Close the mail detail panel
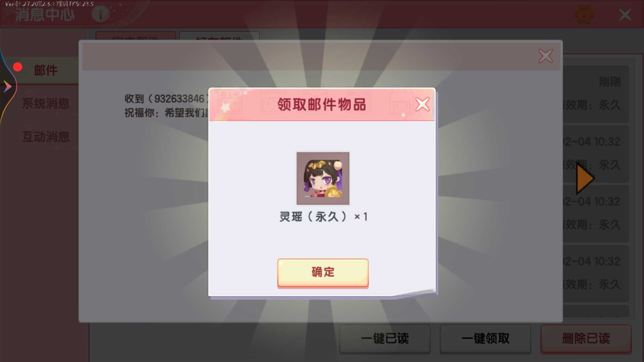Screen dimensions: 644x362 (546, 56)
